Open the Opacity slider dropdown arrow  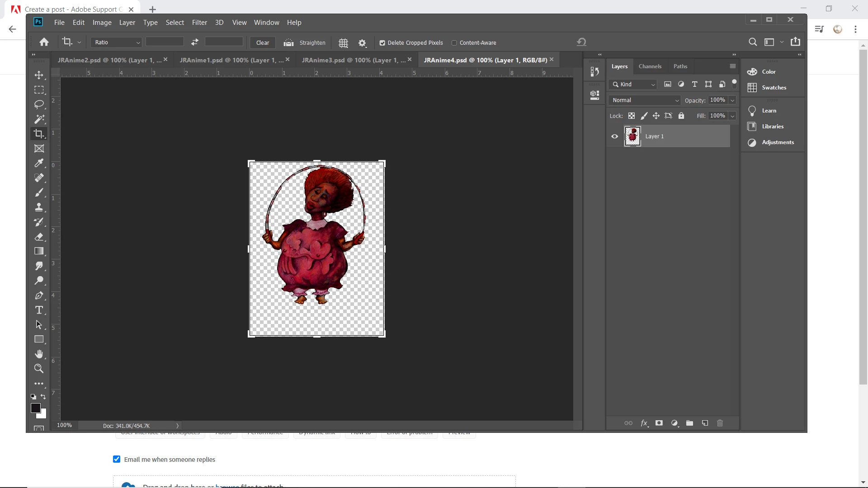[732, 100]
